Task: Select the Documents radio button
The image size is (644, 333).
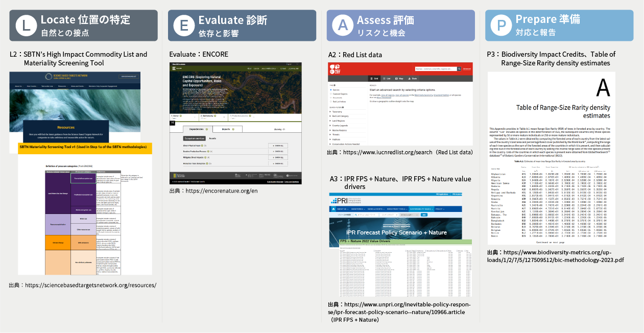Action: 331,98
